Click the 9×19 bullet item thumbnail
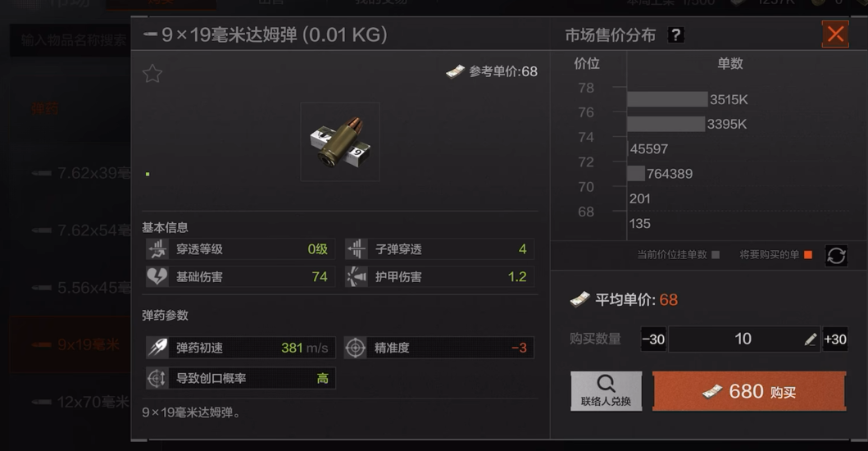 point(340,142)
